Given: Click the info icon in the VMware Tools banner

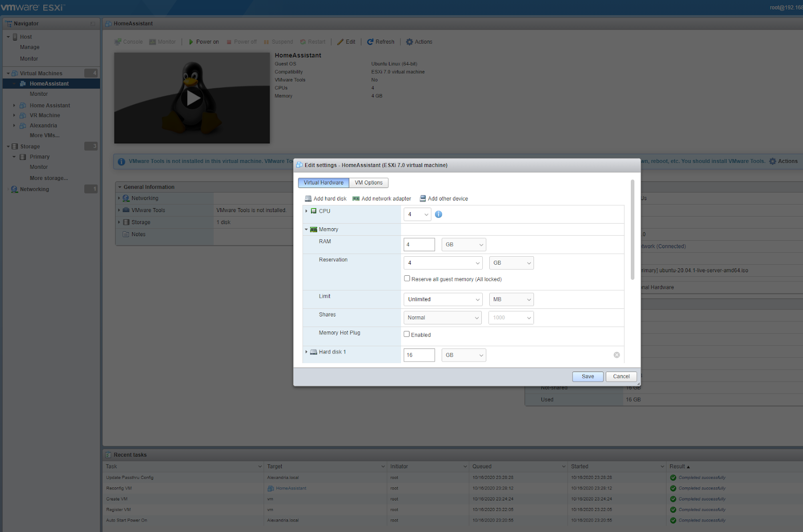Looking at the screenshot, I should tap(121, 161).
